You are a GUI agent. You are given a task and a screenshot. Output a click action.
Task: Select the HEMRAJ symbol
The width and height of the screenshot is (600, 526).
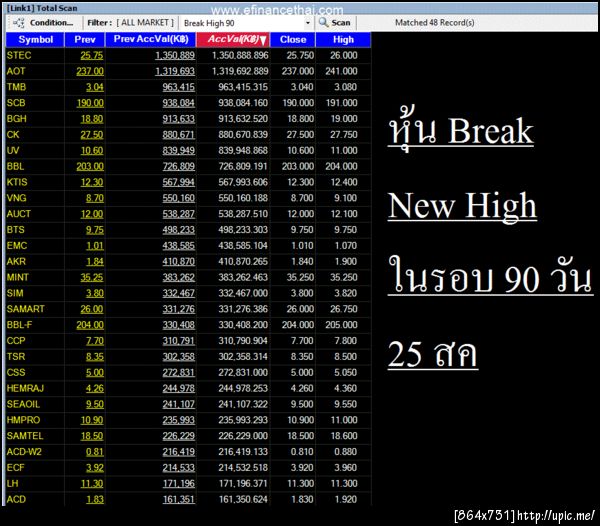[25, 389]
